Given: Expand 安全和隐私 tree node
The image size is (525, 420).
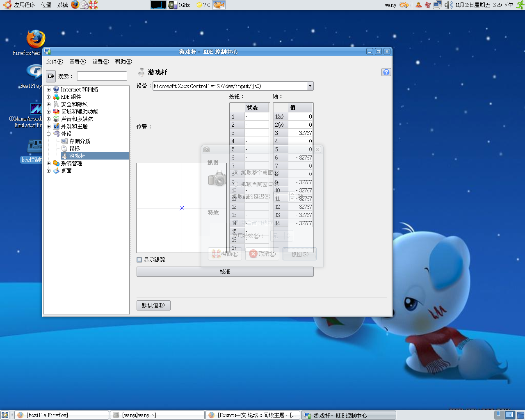Looking at the screenshot, I should point(48,104).
